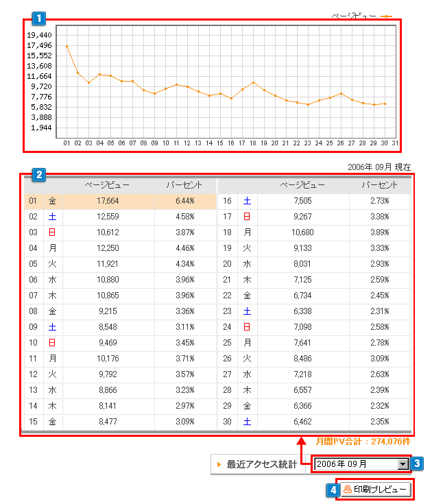Click right パーセント column header
Screen dimensions: 432x504
(x=379, y=185)
